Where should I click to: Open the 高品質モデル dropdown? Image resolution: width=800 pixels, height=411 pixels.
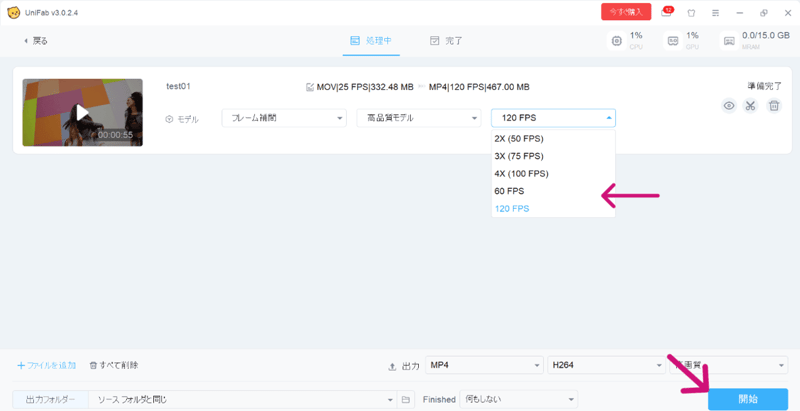(x=418, y=118)
